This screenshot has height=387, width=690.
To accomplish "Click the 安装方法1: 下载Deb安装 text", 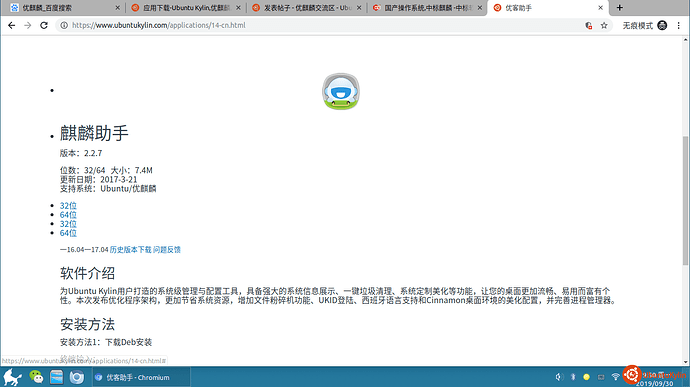I will [x=106, y=342].
